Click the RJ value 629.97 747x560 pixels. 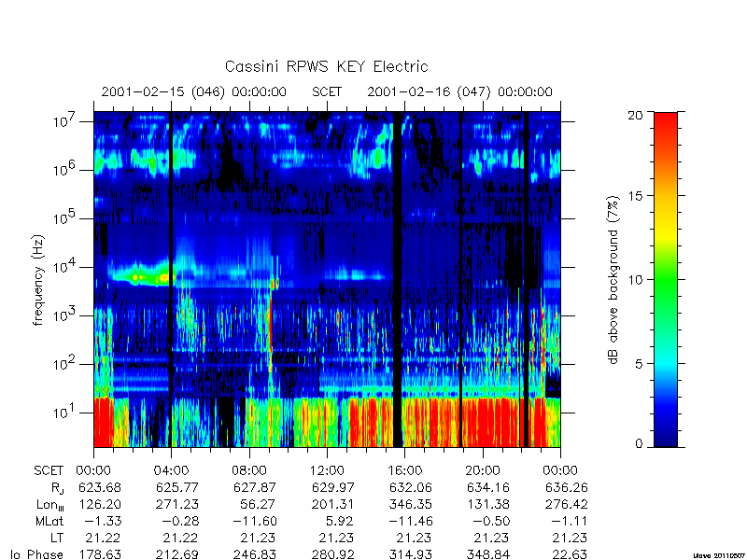[332, 487]
